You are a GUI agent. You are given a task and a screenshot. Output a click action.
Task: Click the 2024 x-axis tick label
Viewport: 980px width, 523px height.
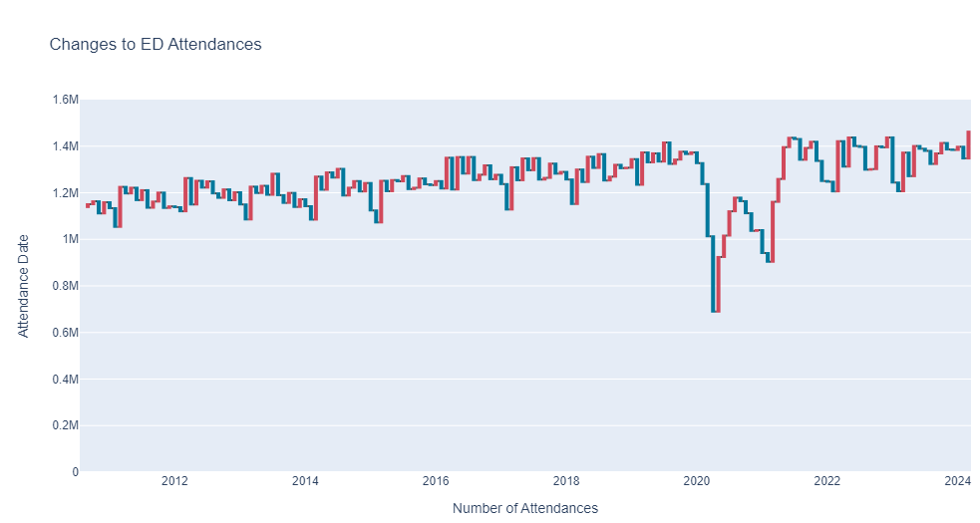pyautogui.click(x=957, y=480)
